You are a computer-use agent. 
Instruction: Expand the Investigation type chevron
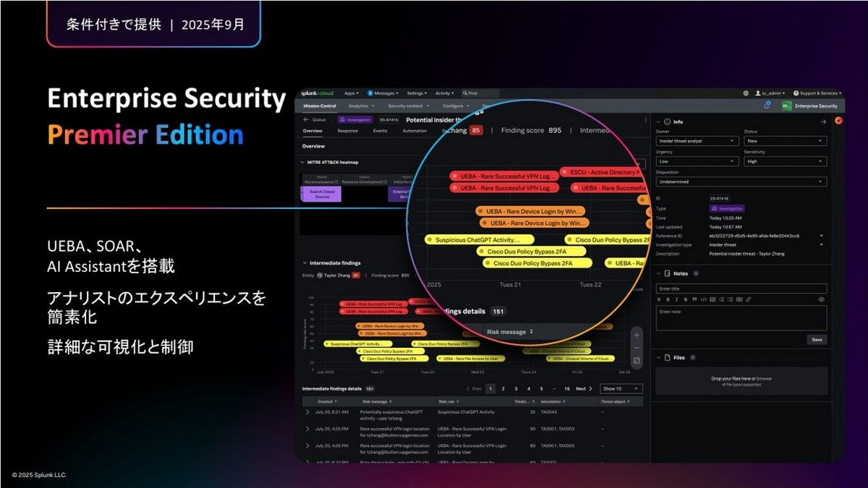click(821, 244)
